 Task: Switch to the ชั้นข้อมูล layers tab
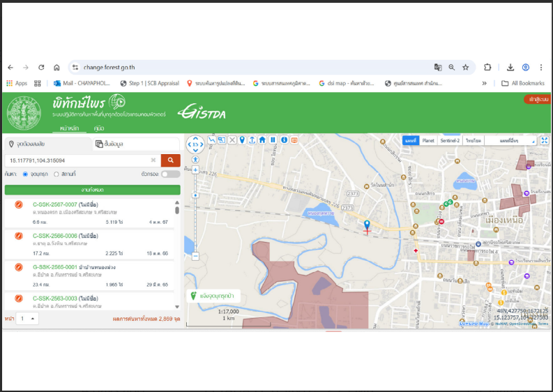click(136, 144)
